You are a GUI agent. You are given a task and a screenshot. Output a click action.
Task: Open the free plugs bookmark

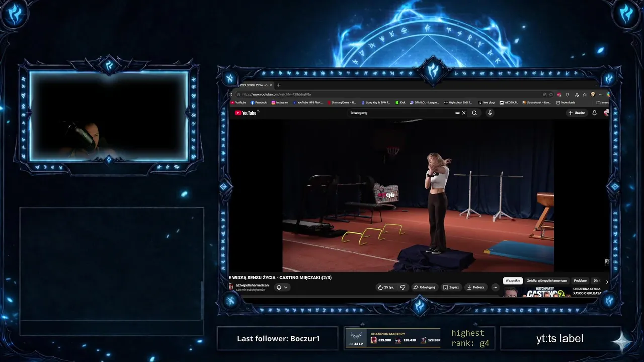click(487, 102)
